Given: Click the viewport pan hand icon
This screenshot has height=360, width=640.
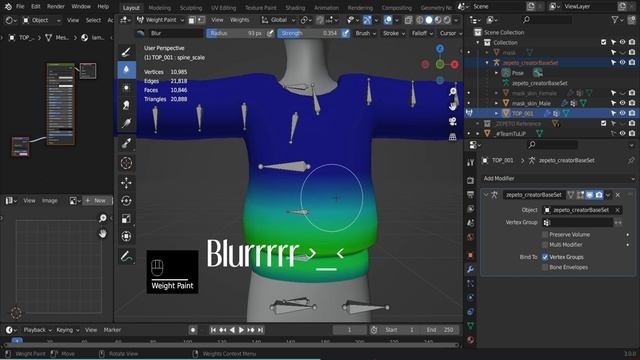Looking at the screenshot, I should click(453, 107).
